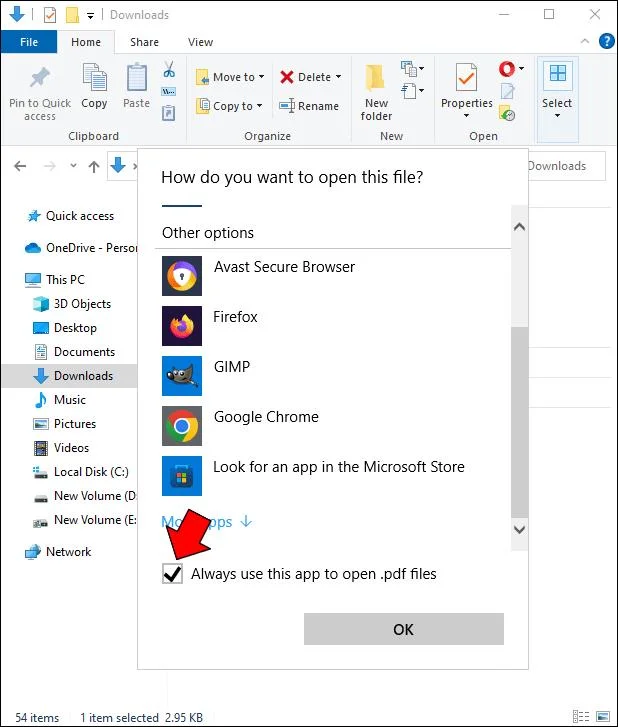Open the File menu

(29, 42)
